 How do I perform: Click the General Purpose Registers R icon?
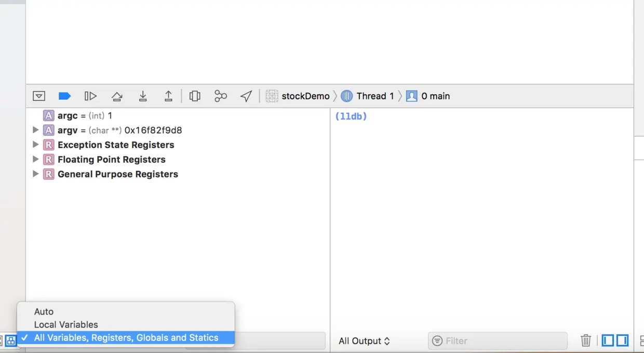(x=48, y=174)
